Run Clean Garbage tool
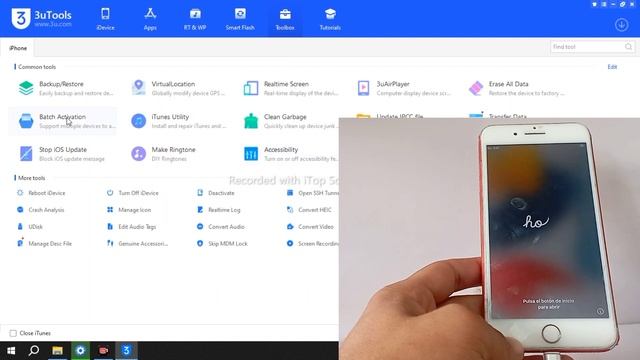The width and height of the screenshot is (640, 360). pos(290,121)
